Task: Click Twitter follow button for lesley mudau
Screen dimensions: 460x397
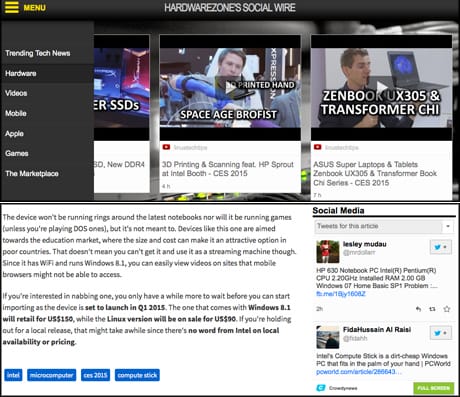Action: 441,247
